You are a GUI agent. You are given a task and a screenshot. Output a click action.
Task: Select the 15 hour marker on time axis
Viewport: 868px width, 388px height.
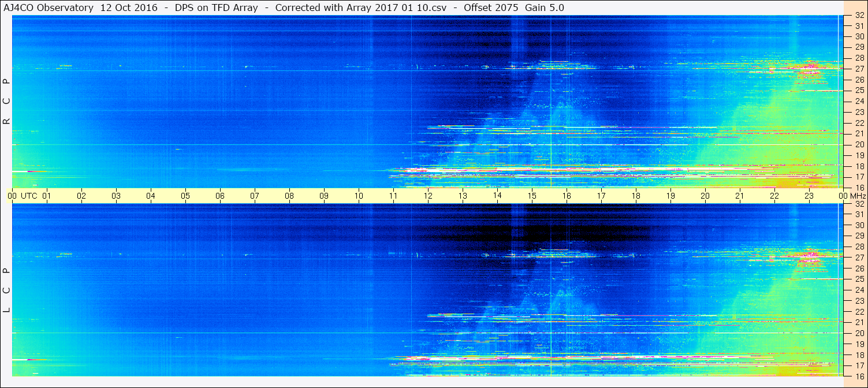click(532, 196)
